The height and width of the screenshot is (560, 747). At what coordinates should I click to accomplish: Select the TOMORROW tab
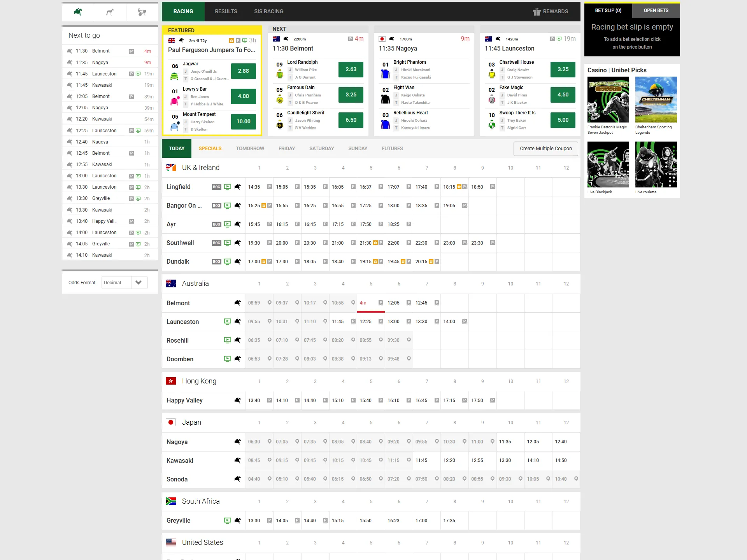(250, 148)
